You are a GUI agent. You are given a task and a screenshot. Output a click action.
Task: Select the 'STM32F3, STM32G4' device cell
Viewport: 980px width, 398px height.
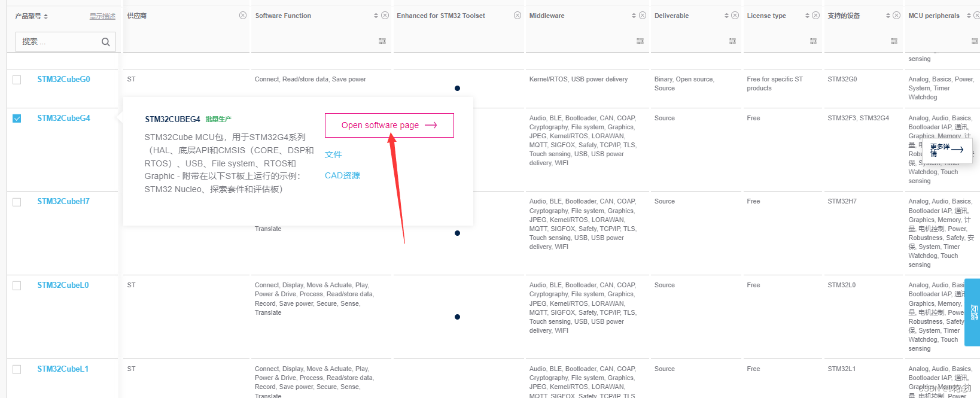[858, 118]
